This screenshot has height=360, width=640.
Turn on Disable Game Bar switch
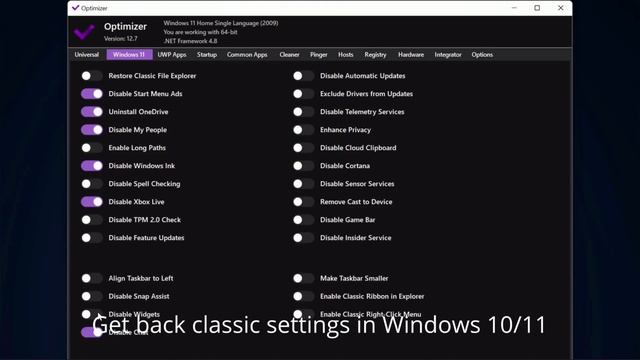[303, 220]
